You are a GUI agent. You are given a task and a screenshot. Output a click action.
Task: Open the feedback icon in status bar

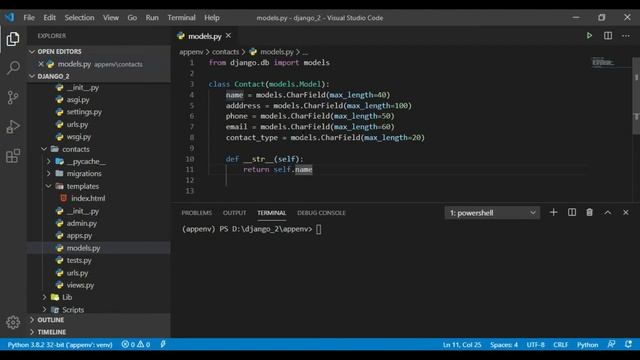click(611, 345)
